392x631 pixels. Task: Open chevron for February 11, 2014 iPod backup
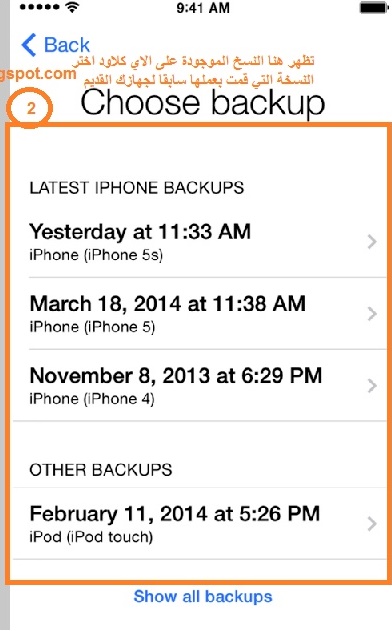(372, 524)
